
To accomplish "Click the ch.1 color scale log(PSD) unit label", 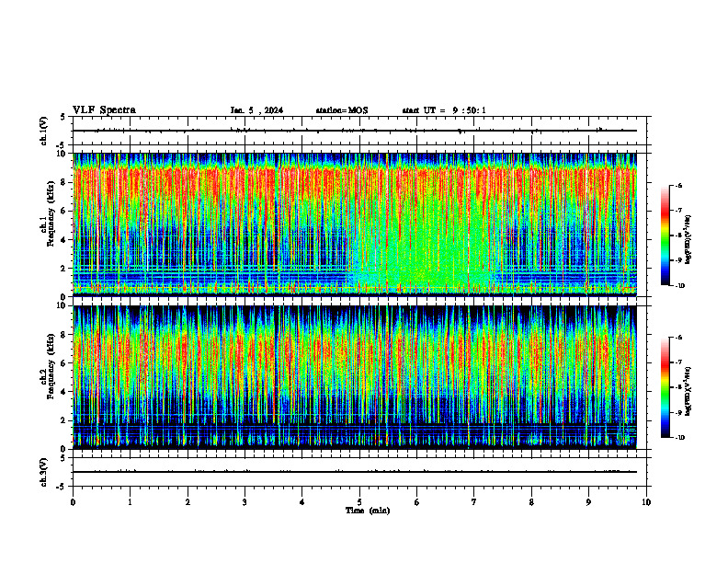I will [688, 240].
